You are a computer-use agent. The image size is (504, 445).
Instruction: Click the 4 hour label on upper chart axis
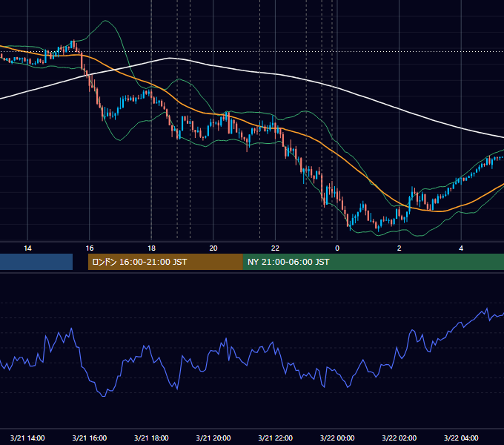461,248
